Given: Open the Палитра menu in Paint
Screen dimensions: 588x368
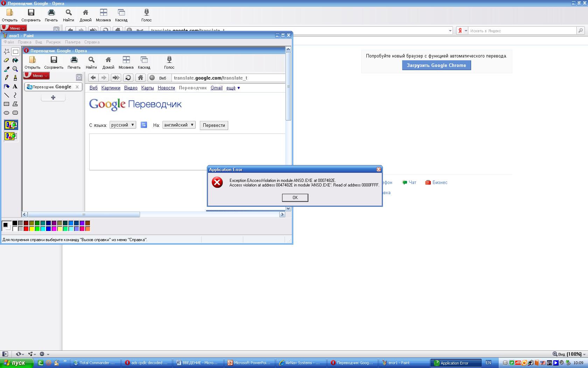Looking at the screenshot, I should click(x=72, y=42).
